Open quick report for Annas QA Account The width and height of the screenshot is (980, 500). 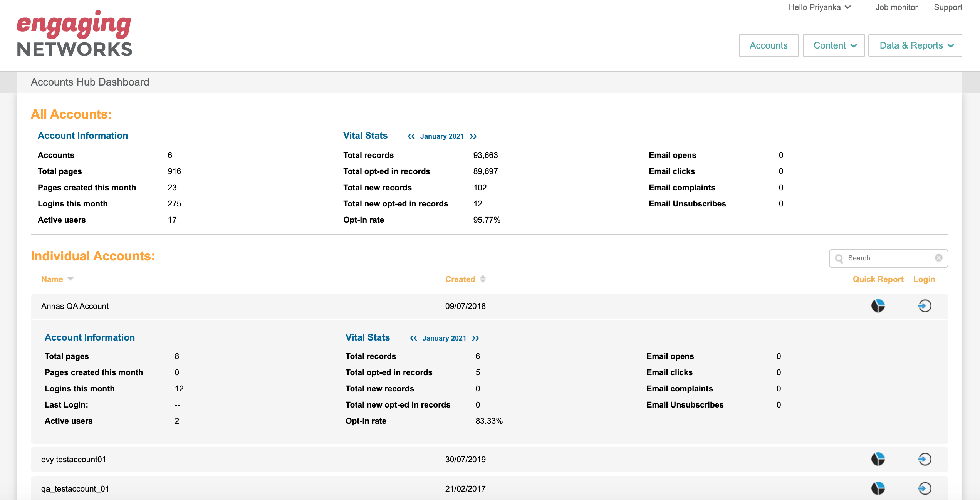pos(878,306)
